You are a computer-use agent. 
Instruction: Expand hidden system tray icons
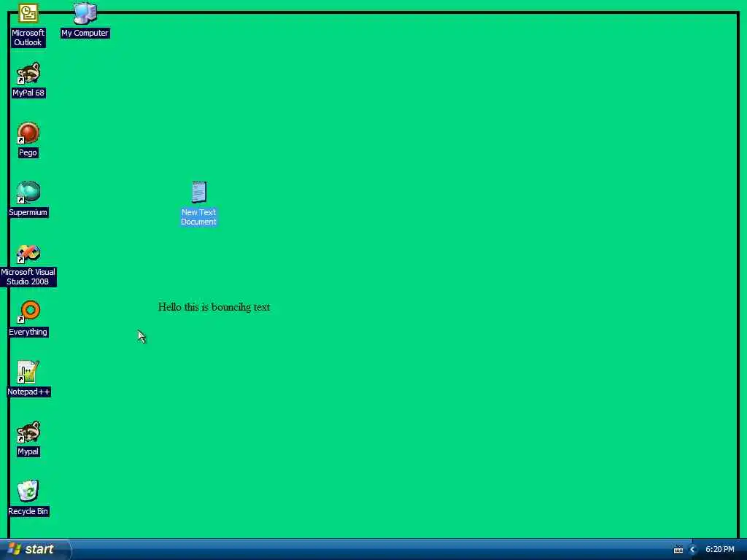click(693, 550)
